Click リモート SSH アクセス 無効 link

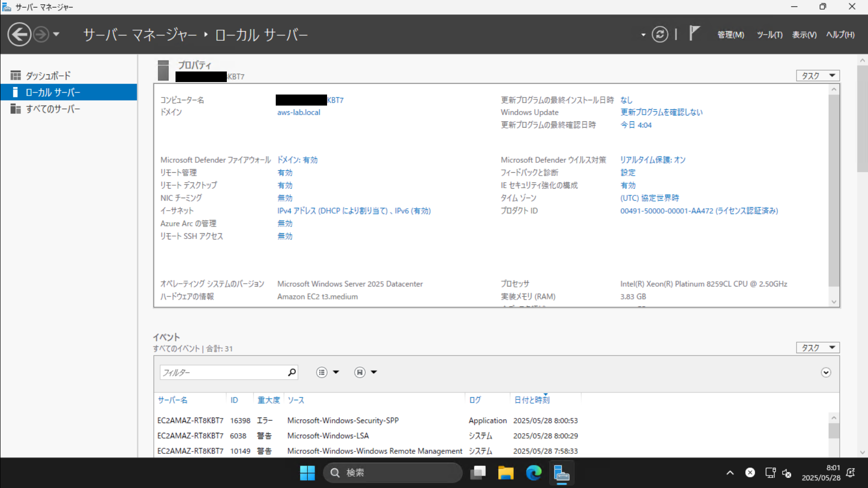pos(285,236)
